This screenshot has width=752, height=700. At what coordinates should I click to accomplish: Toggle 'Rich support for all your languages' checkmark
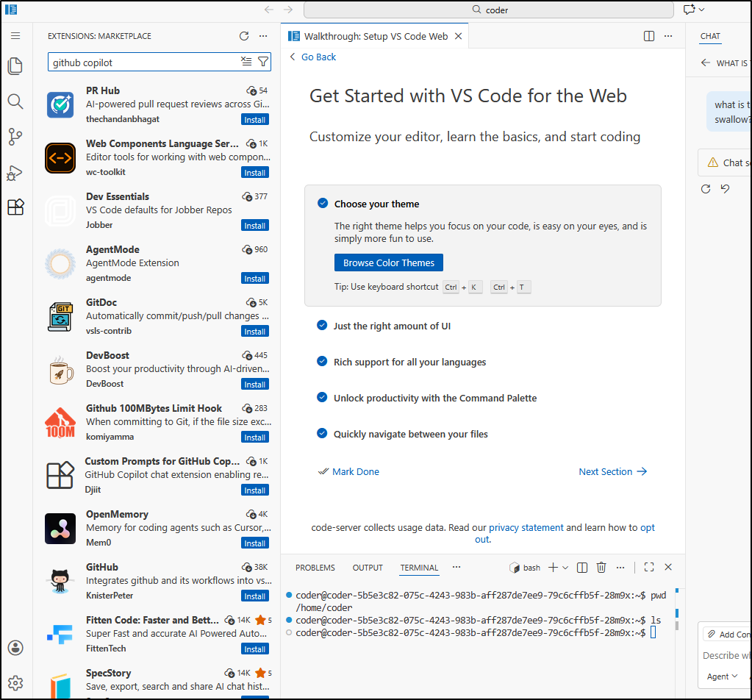tap(322, 362)
